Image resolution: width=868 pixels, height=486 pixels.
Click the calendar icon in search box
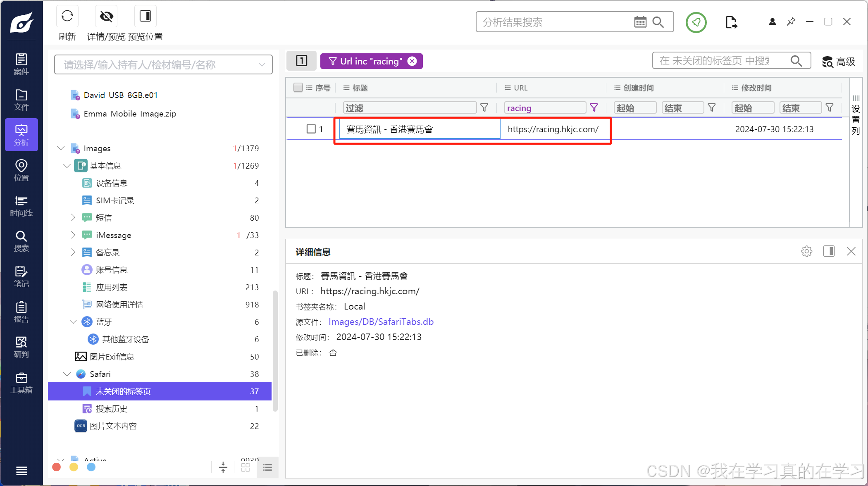(x=640, y=22)
